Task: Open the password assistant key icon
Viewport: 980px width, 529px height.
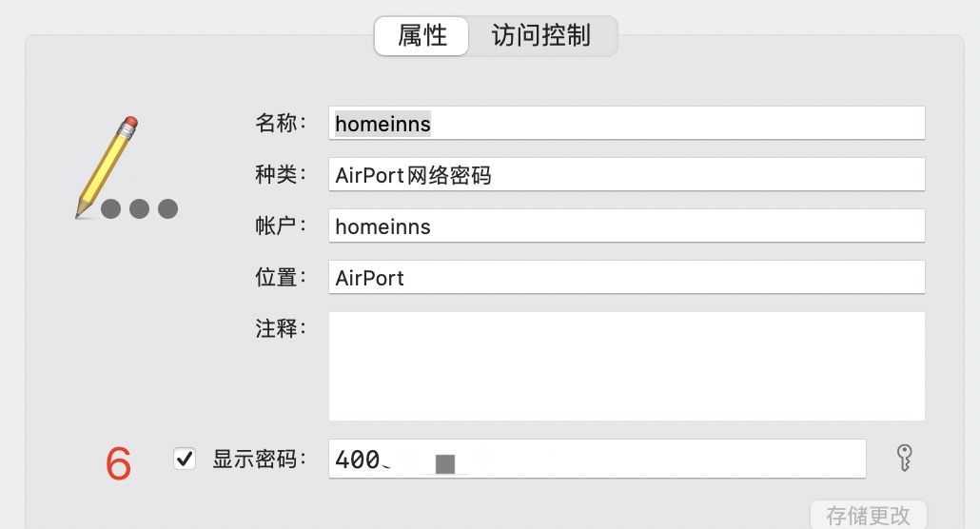Action: pos(905,458)
